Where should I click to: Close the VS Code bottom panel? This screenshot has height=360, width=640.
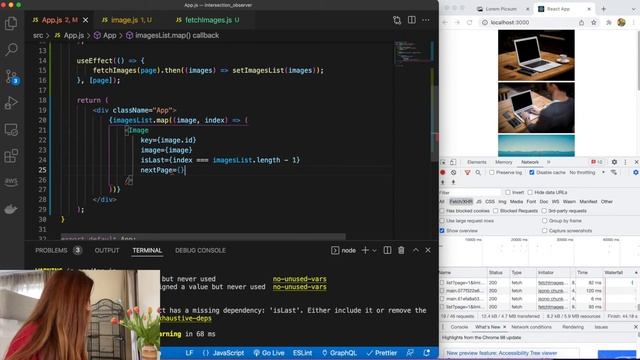click(428, 250)
